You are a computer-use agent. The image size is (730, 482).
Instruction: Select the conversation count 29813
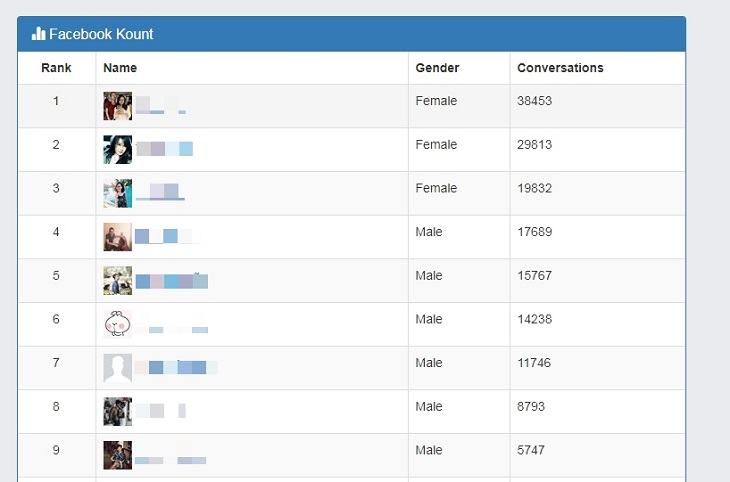pos(534,145)
